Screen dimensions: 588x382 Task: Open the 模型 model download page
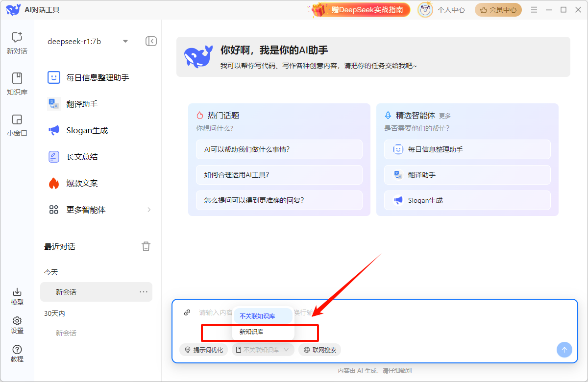(x=17, y=296)
